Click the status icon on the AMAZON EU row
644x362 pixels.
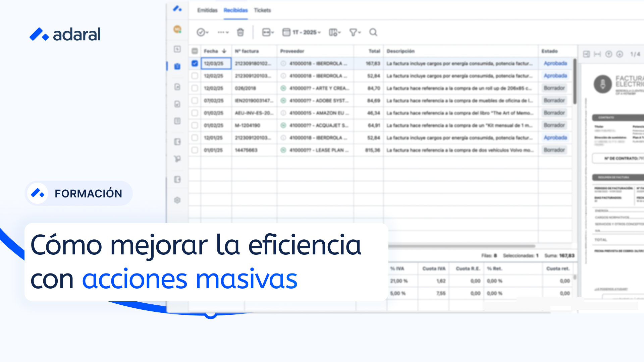click(283, 113)
